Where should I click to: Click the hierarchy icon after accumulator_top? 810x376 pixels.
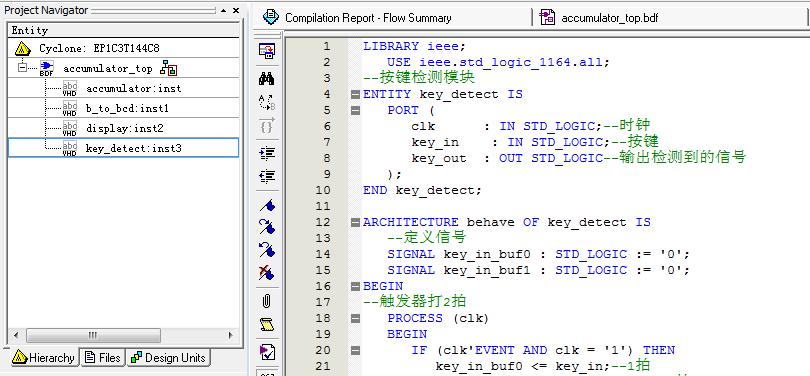pyautogui.click(x=168, y=68)
